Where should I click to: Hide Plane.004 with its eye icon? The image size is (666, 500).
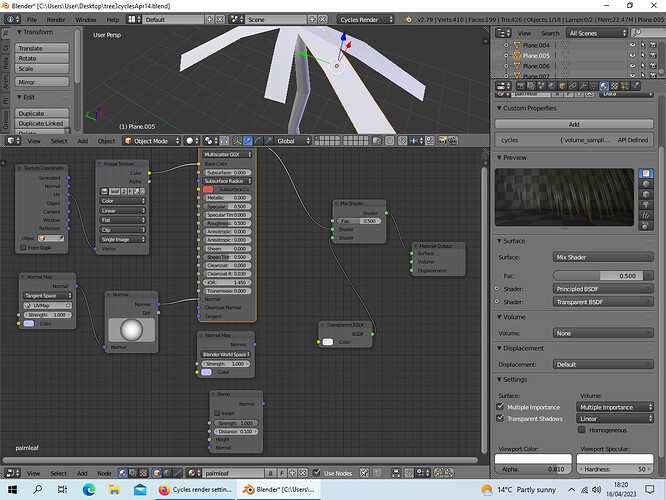633,45
